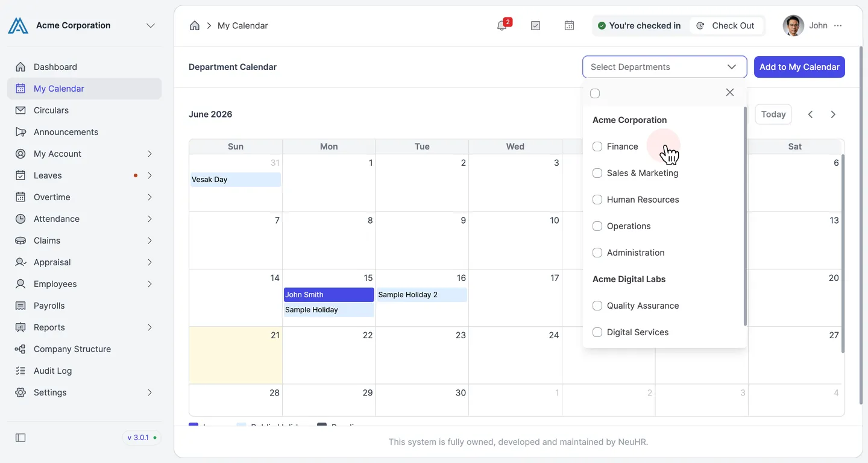Screen dimensions: 868x463
Task: Check the Administration department checkbox
Action: pos(597,253)
